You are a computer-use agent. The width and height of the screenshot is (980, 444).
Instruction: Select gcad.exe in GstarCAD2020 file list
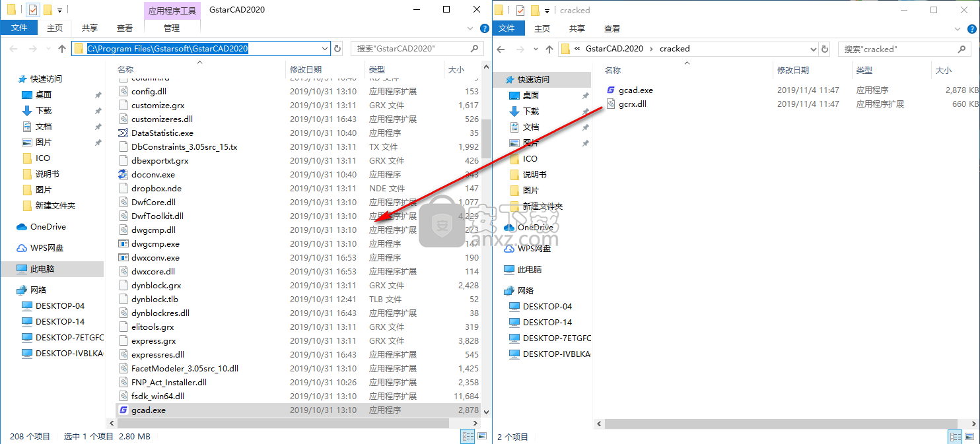point(149,410)
